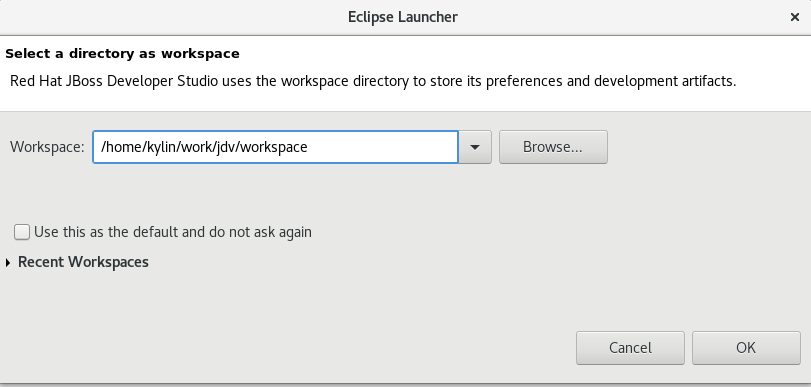811x387 pixels.
Task: Click the 'Workspace:' label
Action: 47,147
